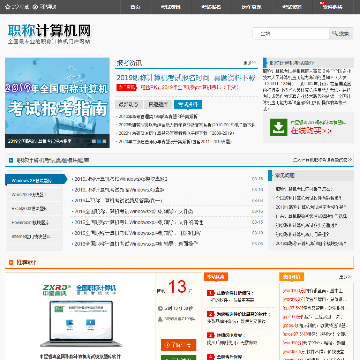This screenshot has width=360, height=360.
Task: Focus the site search input field
Action: pyautogui.click(x=291, y=34)
